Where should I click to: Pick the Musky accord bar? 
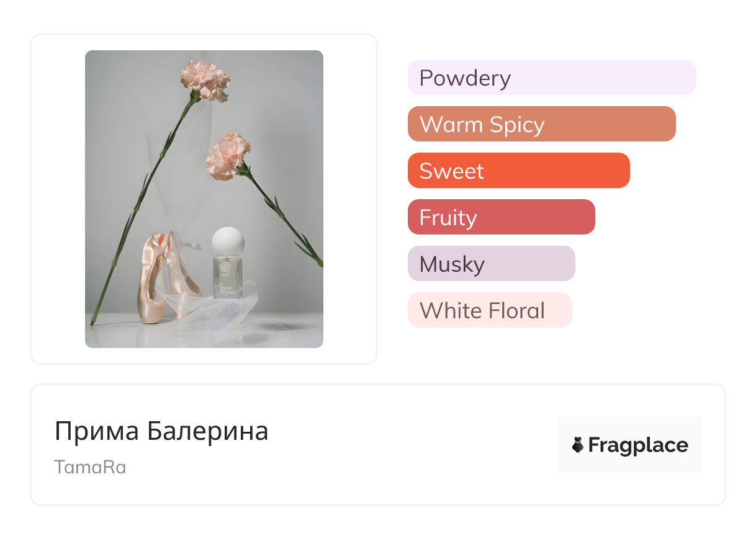tap(491, 264)
